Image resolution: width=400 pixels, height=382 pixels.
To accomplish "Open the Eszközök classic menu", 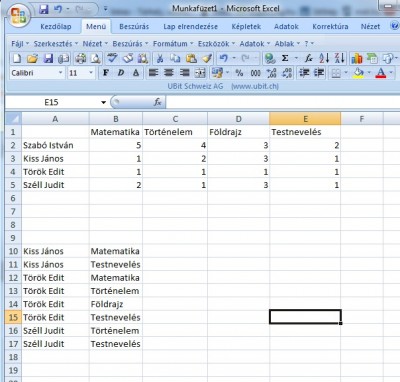I will click(216, 44).
